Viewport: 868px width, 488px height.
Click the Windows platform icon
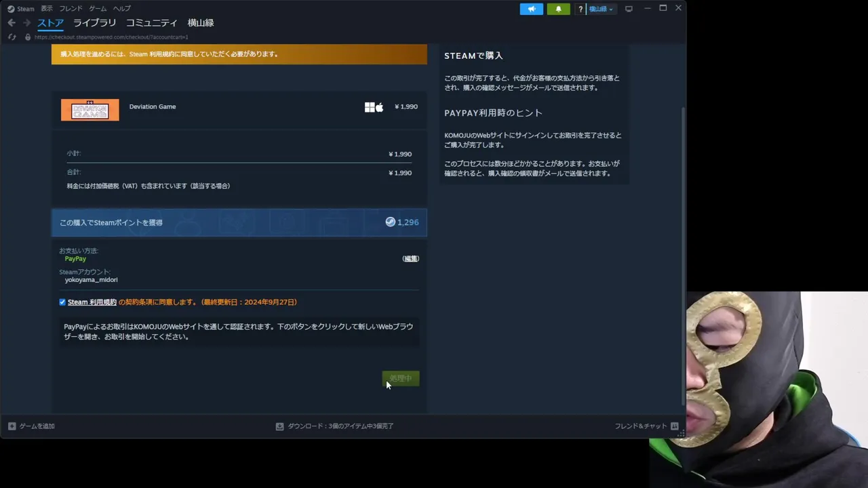(370, 107)
